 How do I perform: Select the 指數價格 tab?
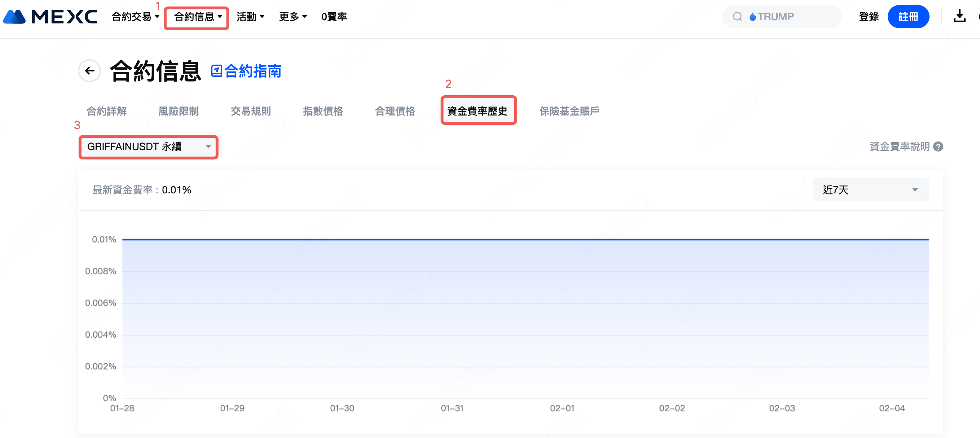(323, 111)
